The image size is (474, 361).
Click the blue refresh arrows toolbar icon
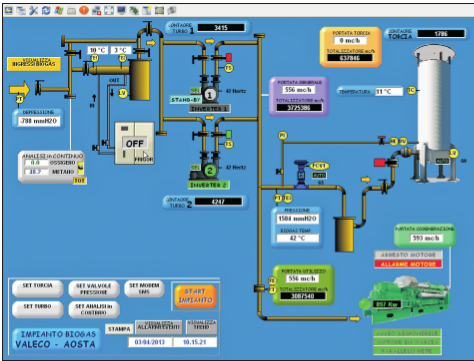click(x=46, y=11)
